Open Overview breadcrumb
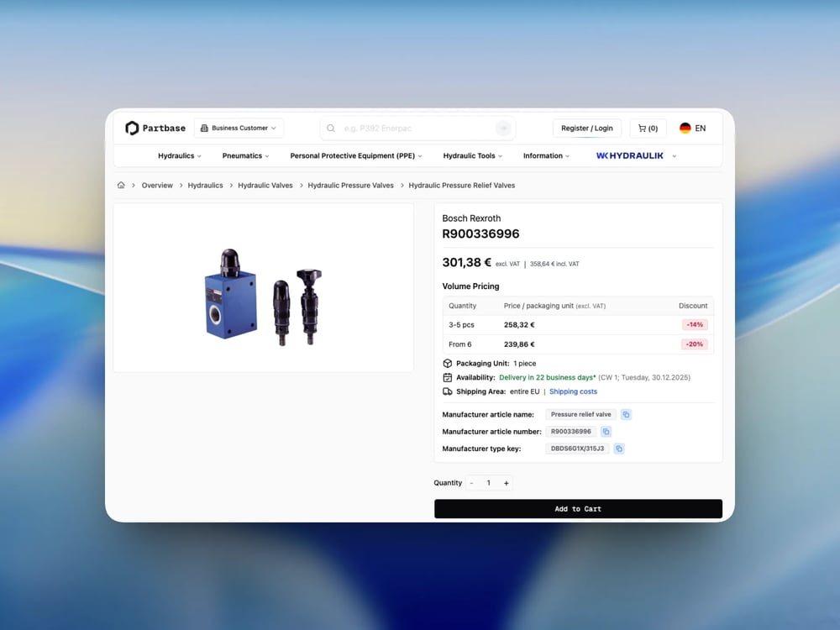 coord(157,186)
